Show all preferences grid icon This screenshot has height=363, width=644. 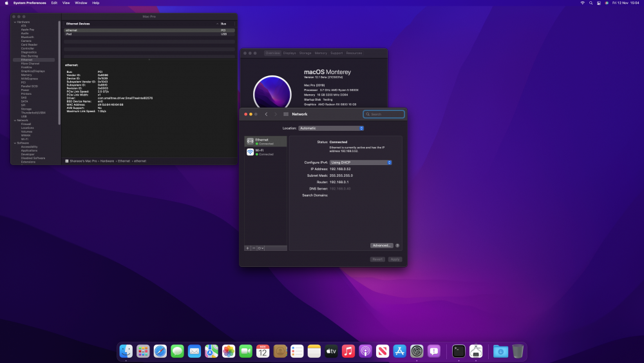tap(286, 114)
